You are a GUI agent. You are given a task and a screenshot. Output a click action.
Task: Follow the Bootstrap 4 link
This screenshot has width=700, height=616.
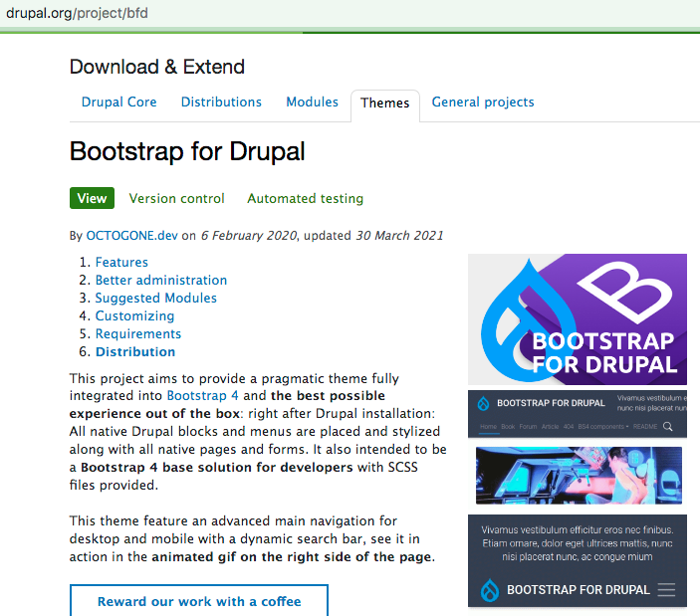203,396
